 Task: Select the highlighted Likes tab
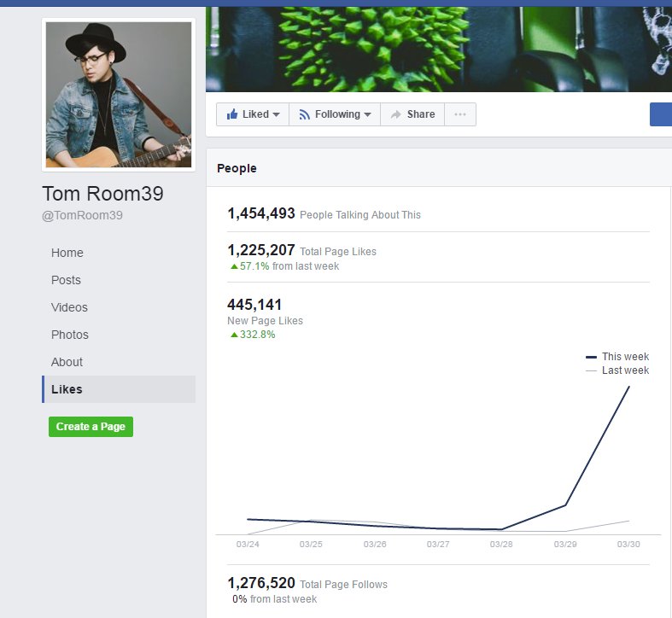point(119,389)
